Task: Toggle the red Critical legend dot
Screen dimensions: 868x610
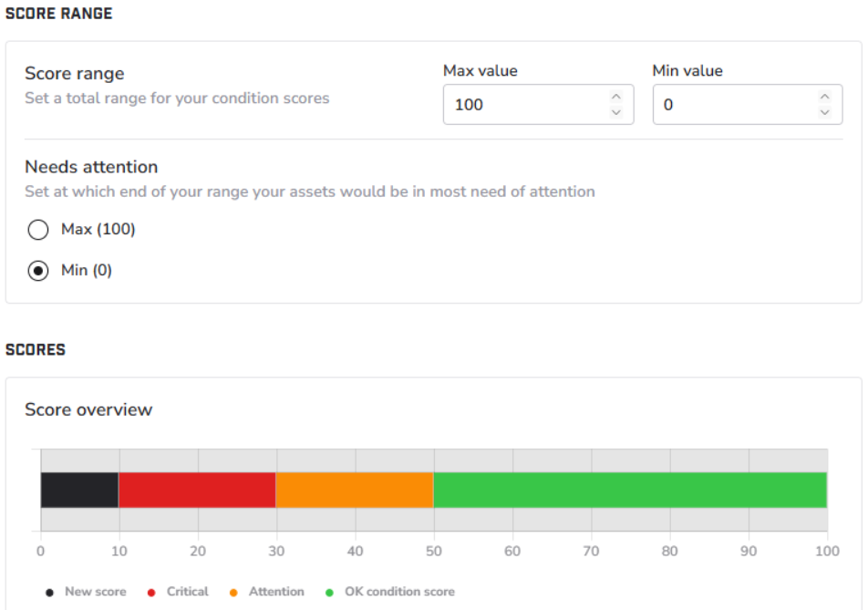Action: 151,593
